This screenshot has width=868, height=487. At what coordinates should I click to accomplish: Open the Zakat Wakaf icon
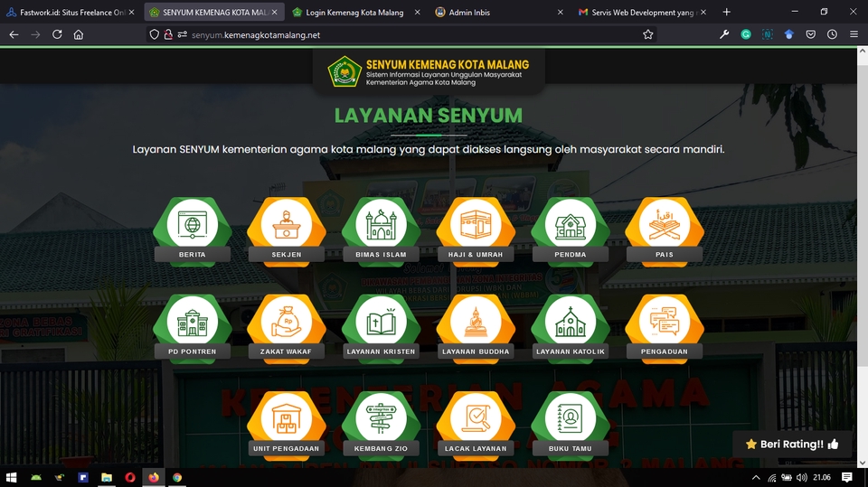287,328
